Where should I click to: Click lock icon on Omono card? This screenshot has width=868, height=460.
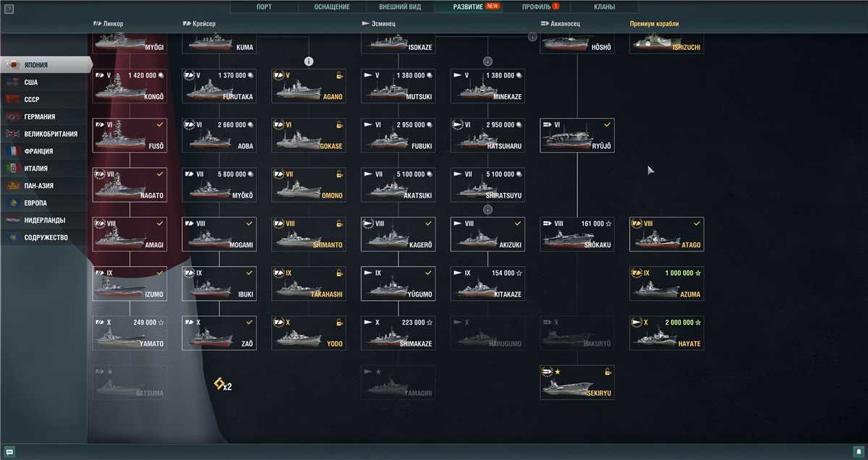click(x=339, y=174)
